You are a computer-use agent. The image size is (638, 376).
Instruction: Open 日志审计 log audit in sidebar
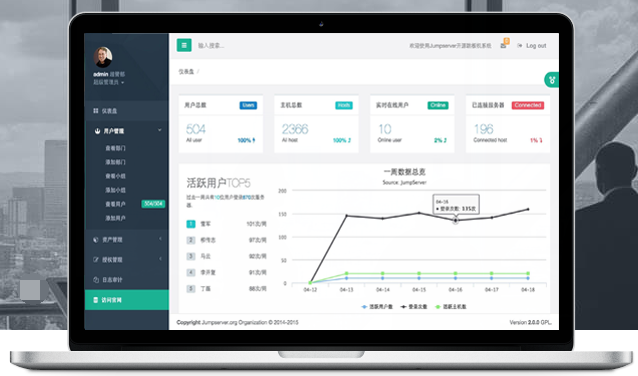tap(126, 280)
